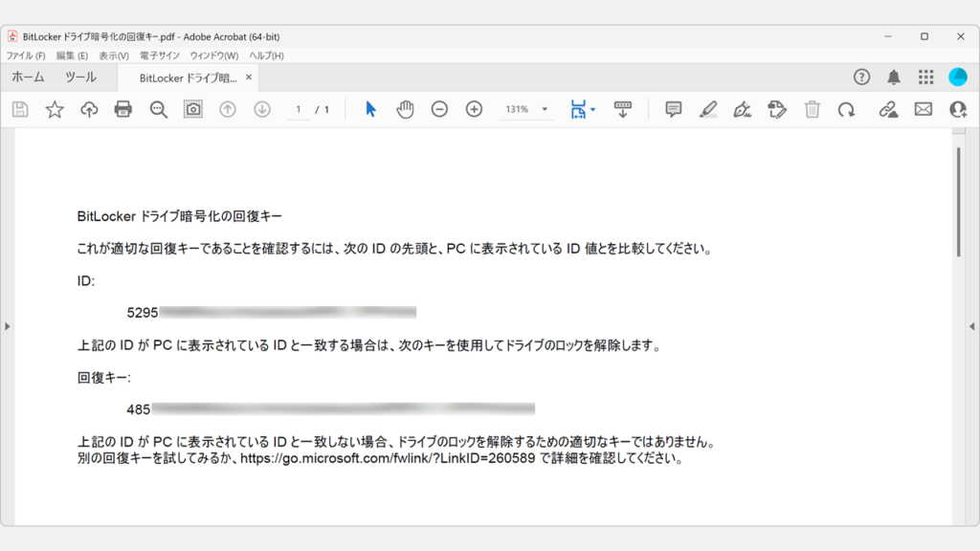
Task: Go to the ホーム tab
Action: (28, 77)
